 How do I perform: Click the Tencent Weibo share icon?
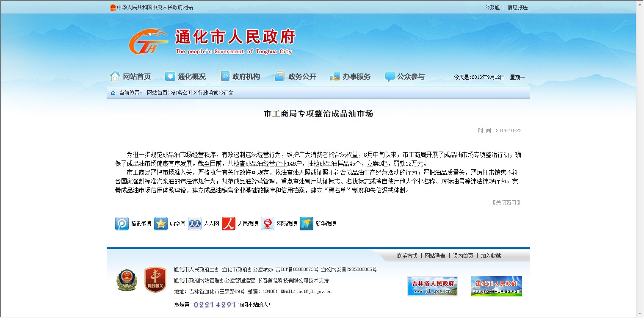click(x=122, y=224)
